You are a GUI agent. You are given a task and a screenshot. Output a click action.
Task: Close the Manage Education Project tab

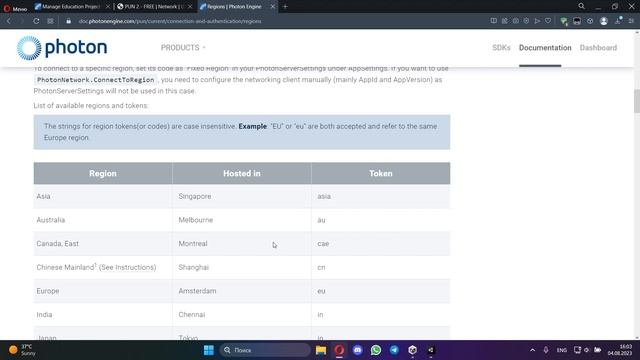pos(108,7)
